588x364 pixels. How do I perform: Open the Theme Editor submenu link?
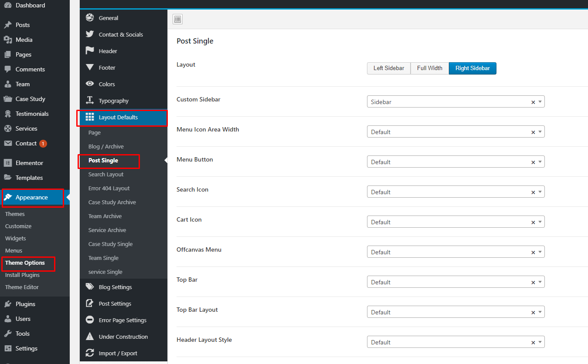[x=22, y=287]
